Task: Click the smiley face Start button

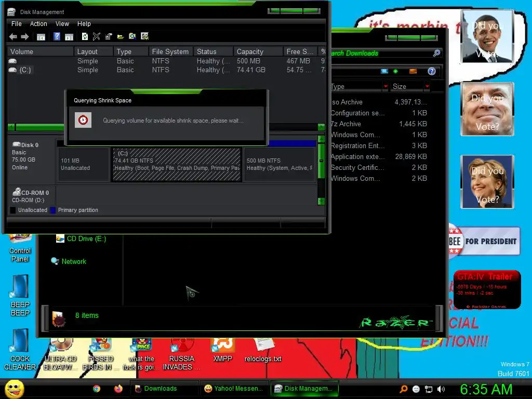Action: click(x=14, y=389)
